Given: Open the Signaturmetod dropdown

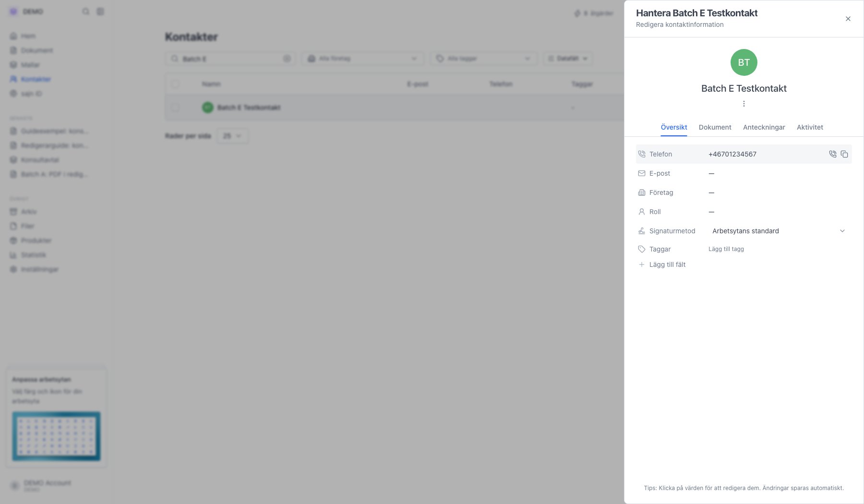Looking at the screenshot, I should click(x=779, y=231).
